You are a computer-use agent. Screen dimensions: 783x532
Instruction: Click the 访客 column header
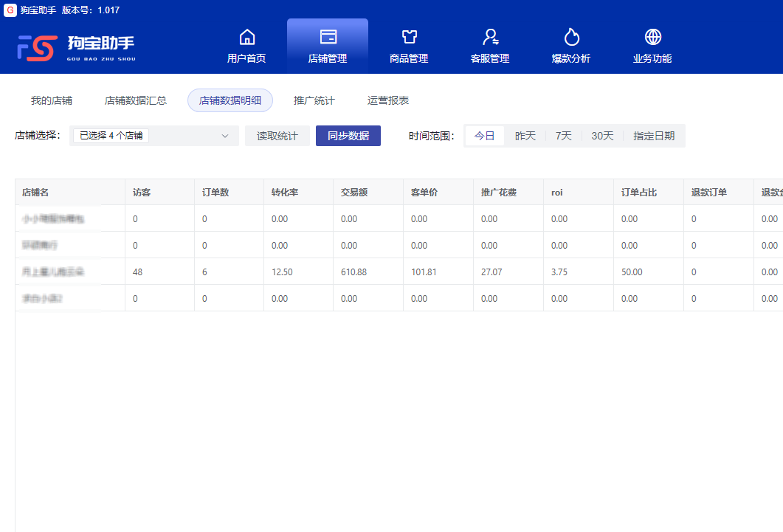pyautogui.click(x=159, y=192)
